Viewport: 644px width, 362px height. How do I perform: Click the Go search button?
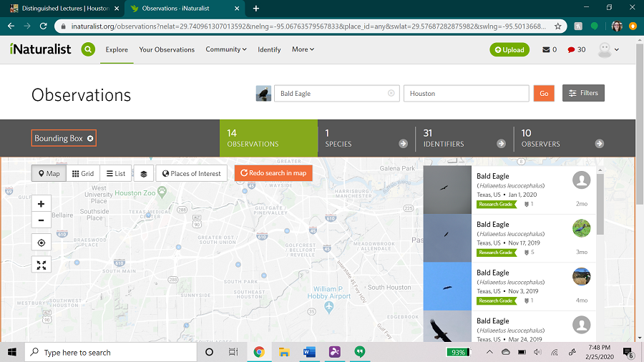(544, 93)
